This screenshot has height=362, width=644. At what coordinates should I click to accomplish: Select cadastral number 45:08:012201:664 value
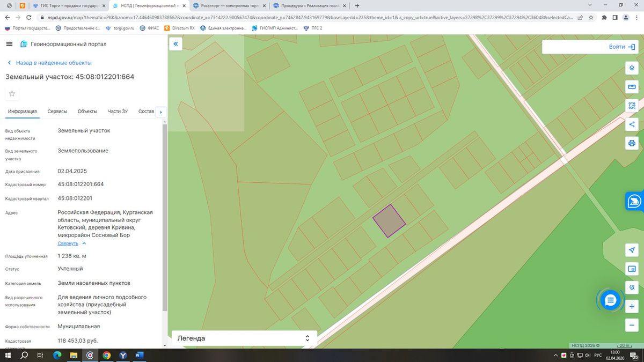tap(81, 184)
